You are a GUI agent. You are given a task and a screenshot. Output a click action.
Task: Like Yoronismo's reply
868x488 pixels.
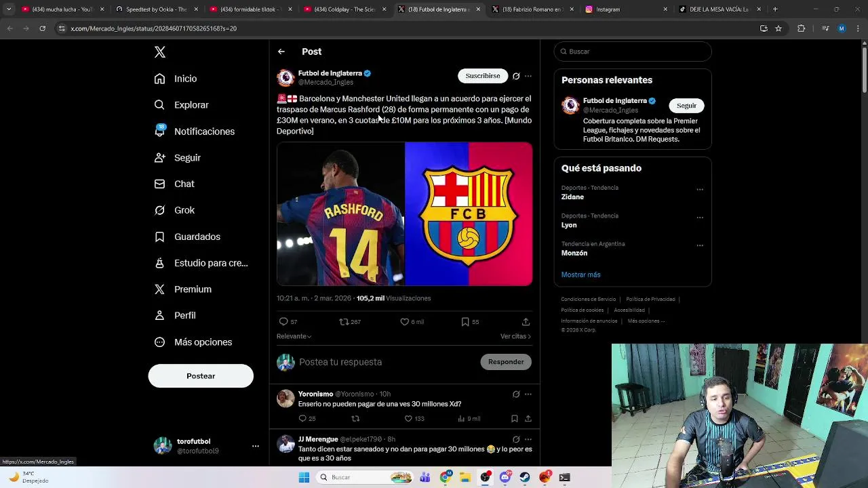pyautogui.click(x=414, y=419)
